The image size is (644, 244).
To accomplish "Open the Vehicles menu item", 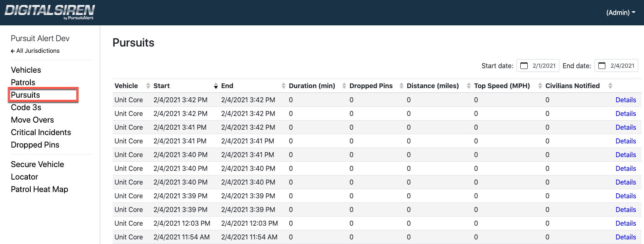I will pos(26,70).
